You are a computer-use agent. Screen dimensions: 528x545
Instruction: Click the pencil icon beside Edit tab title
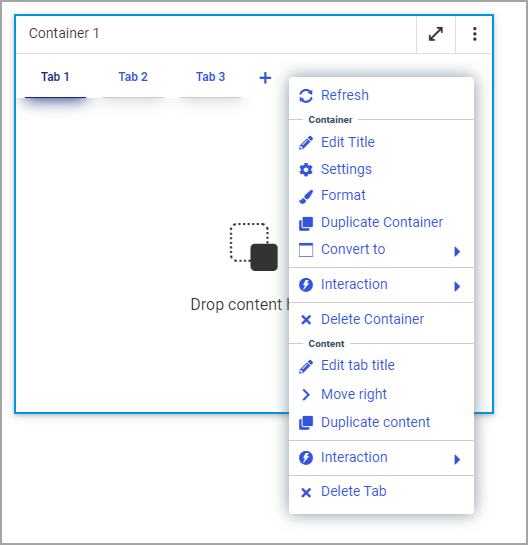pos(306,366)
